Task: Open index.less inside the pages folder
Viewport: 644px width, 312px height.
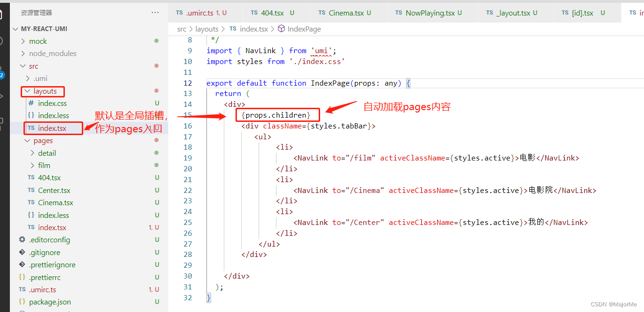Action: 53,215
